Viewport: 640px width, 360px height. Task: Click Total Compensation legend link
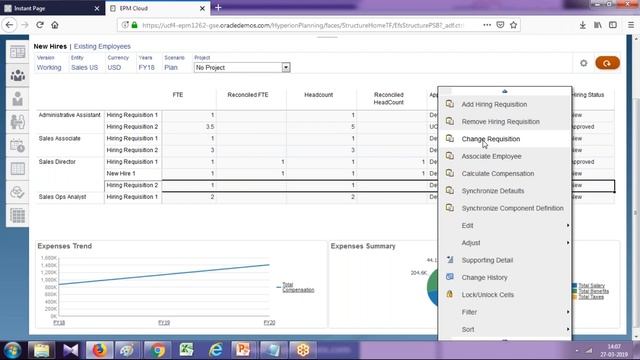point(298,287)
